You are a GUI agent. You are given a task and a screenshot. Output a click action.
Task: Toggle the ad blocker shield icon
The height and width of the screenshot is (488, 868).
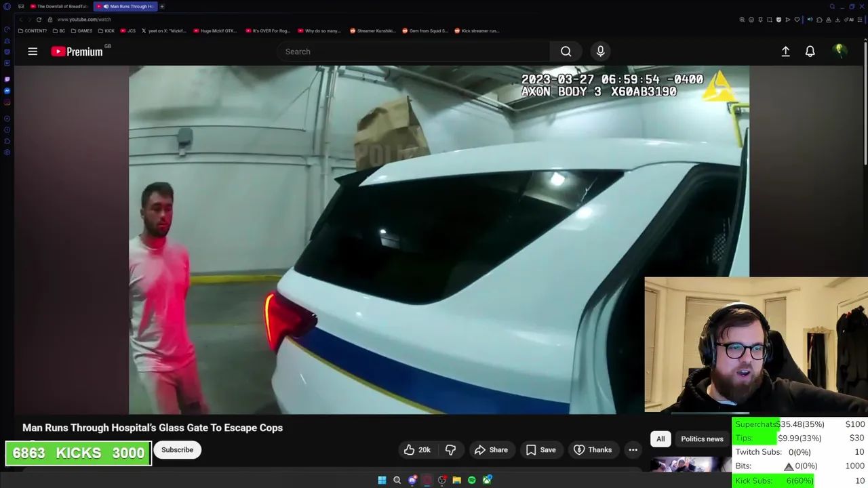[778, 20]
